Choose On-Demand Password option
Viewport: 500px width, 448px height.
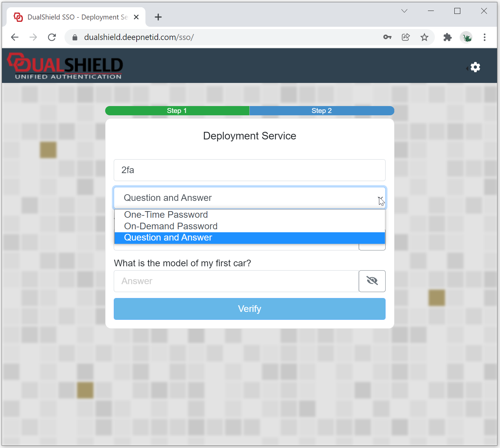pyautogui.click(x=171, y=226)
